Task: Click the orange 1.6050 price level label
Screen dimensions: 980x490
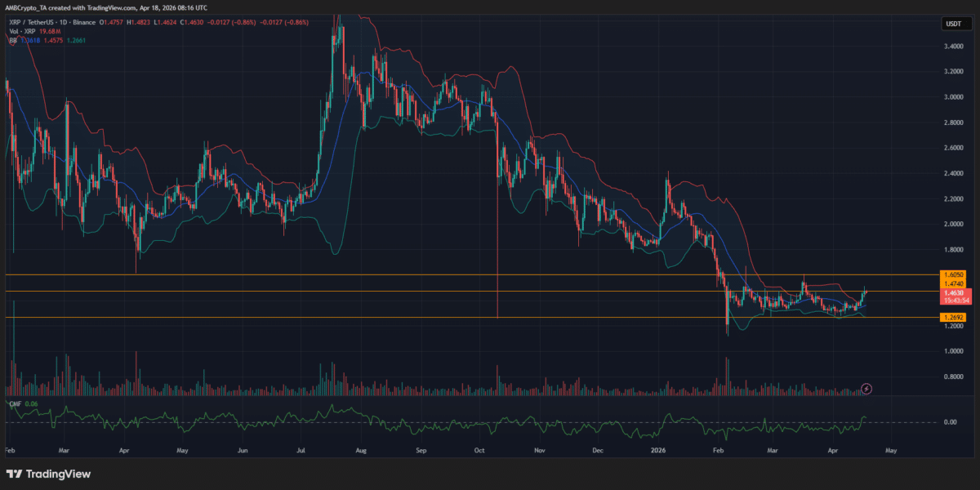Action: point(954,275)
